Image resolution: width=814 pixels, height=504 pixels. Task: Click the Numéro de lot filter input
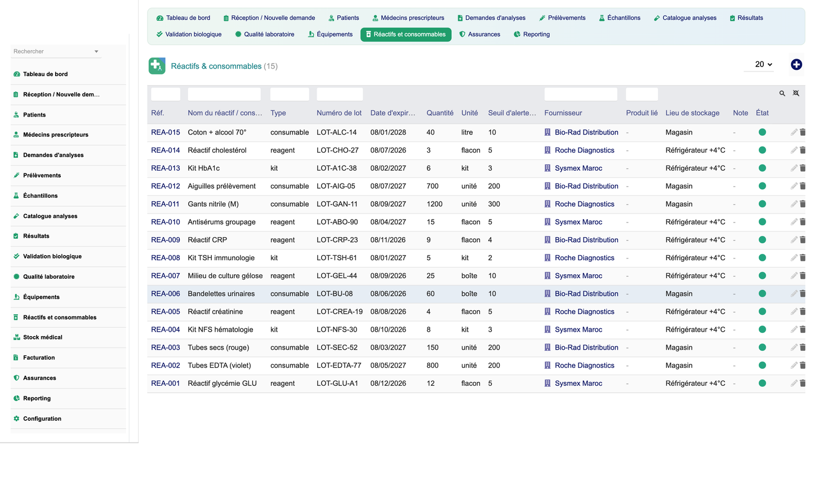point(340,94)
